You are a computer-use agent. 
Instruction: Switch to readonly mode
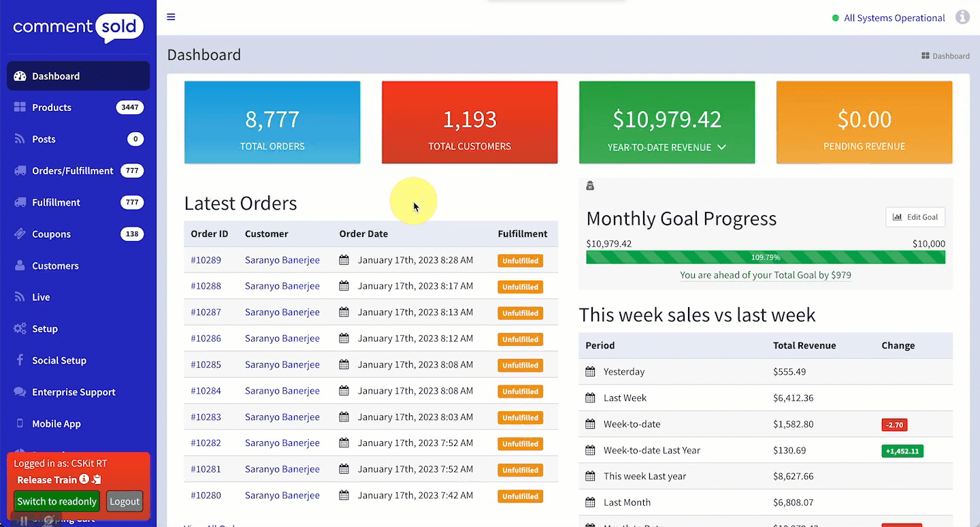pyautogui.click(x=56, y=501)
